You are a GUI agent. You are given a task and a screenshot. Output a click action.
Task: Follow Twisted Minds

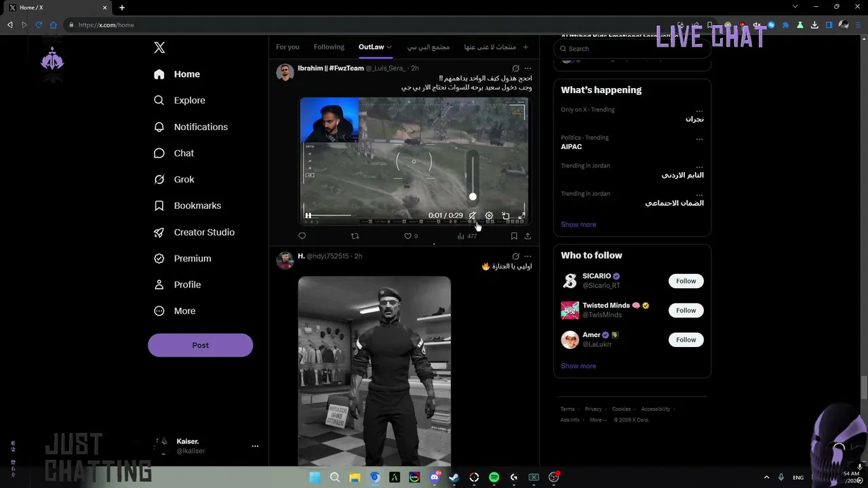tap(686, 310)
